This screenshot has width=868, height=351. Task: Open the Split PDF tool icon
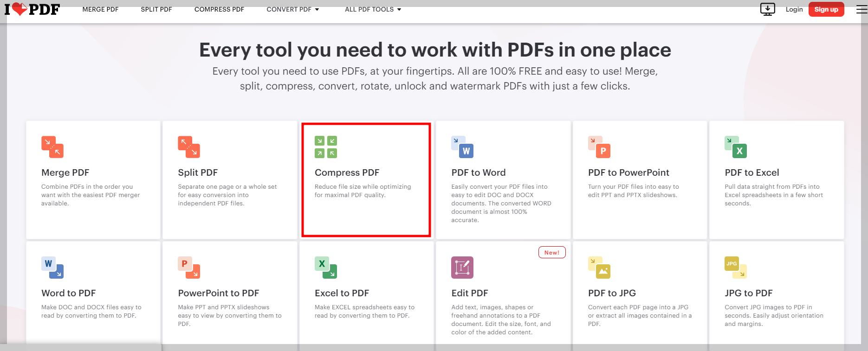point(189,147)
